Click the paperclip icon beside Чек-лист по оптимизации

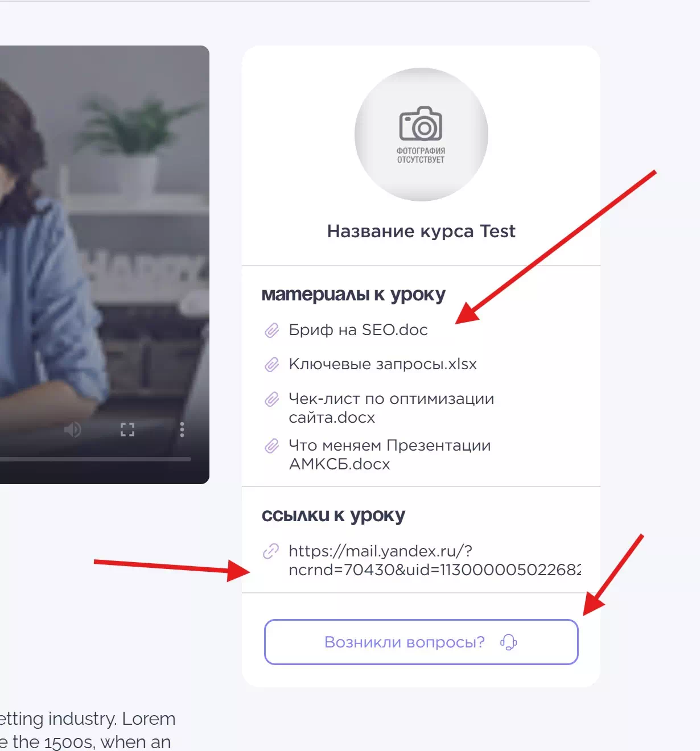pos(272,399)
